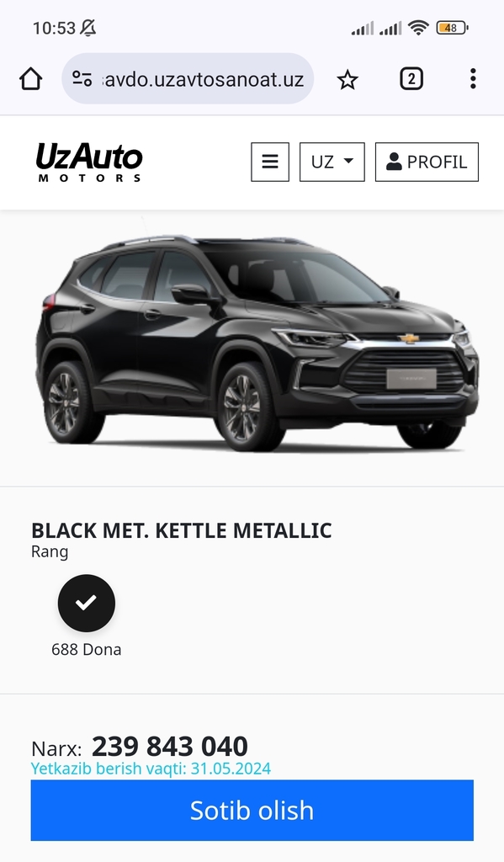Click the Sotib olish button
Screen dimensions: 504x862
[x=252, y=810]
